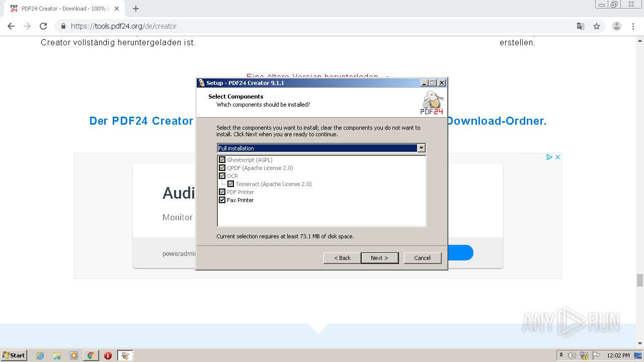Screen dimensions: 644x362
Task: Toggle QPDF (Apache License 2.0) checkbox
Action: (x=222, y=168)
